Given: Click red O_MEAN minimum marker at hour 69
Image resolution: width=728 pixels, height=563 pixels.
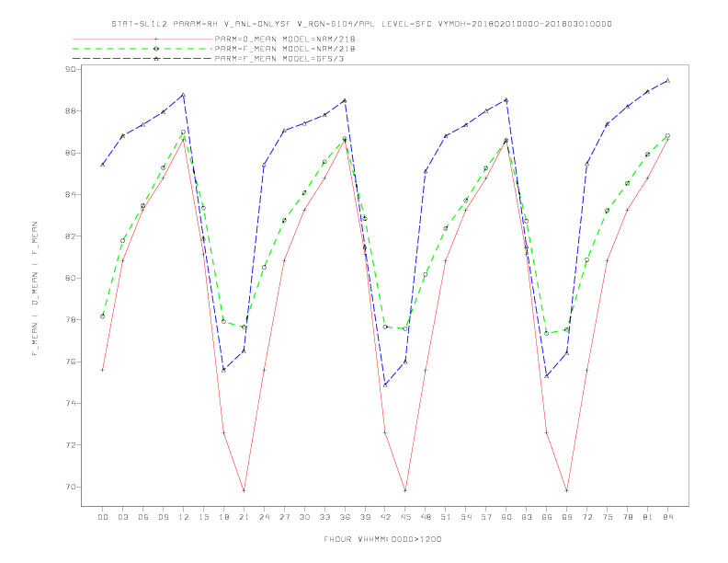Looking at the screenshot, I should 567,490.
